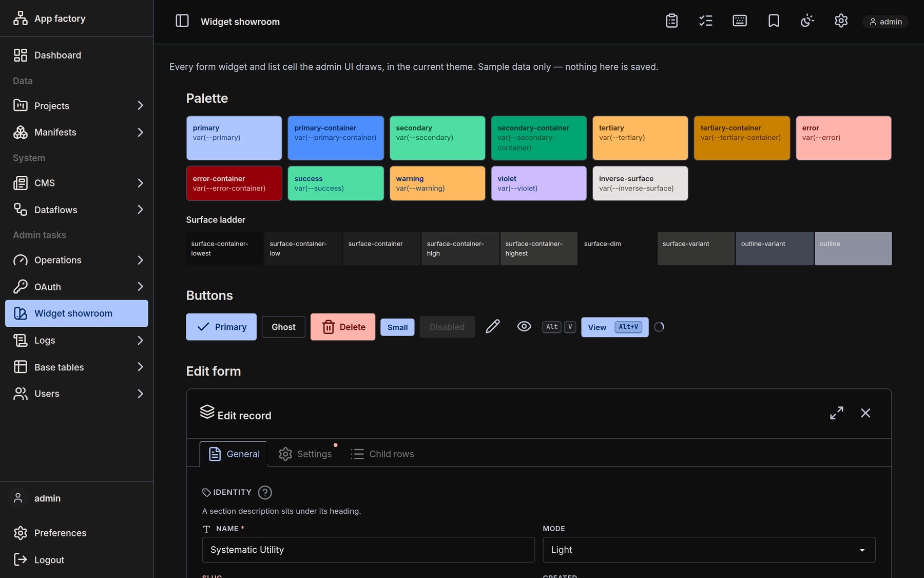Click the Name field with Systematic Utility

click(x=369, y=550)
